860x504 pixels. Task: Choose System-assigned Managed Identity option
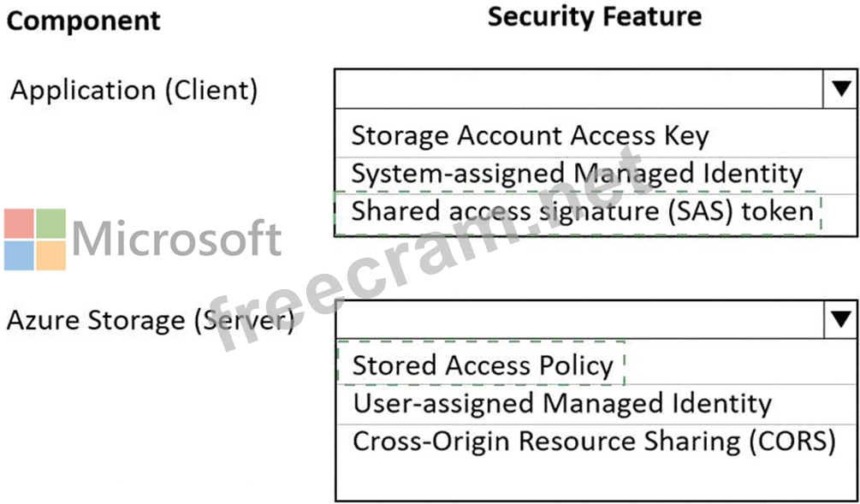[x=596, y=175]
